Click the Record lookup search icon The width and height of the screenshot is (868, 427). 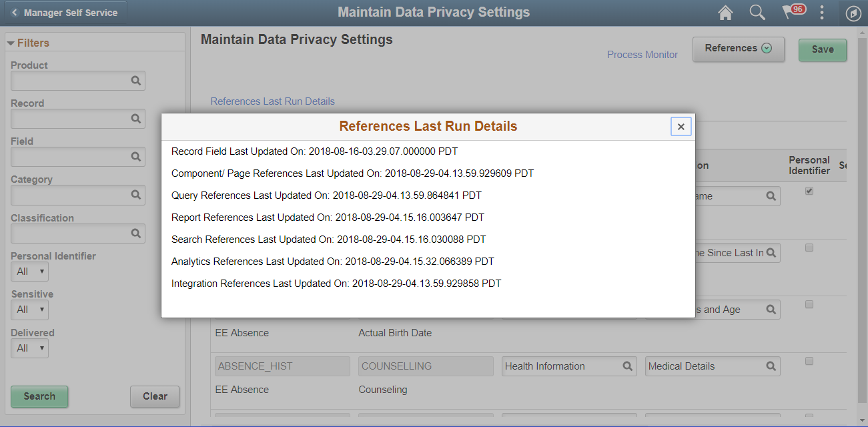tap(136, 119)
